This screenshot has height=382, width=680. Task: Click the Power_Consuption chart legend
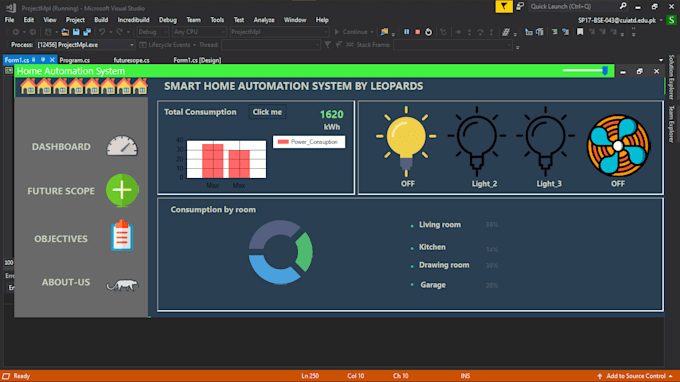(x=309, y=142)
